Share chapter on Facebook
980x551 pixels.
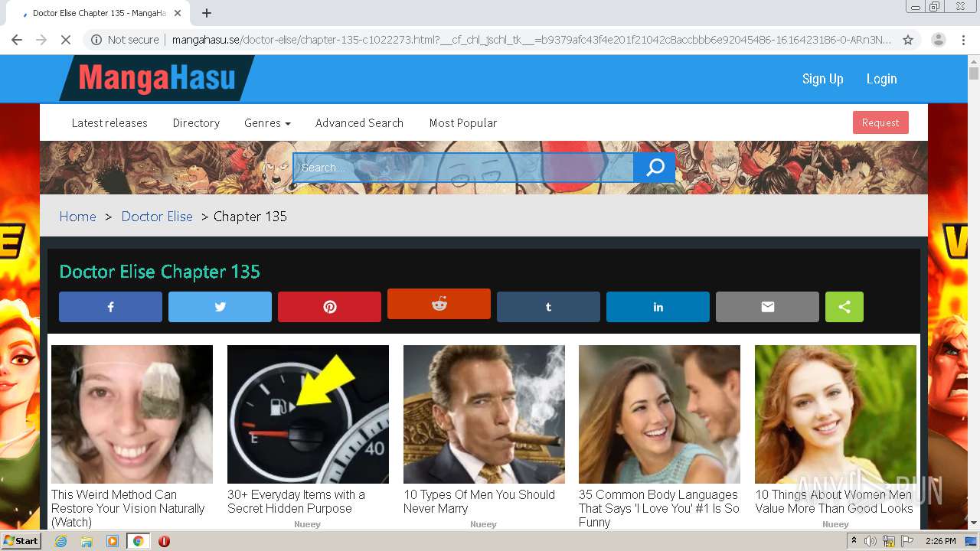[x=110, y=307]
